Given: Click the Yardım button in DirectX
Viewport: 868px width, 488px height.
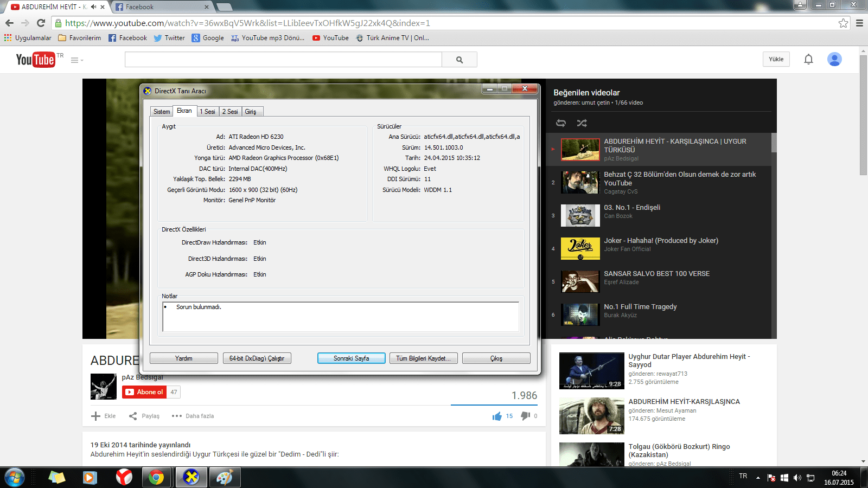Looking at the screenshot, I should (x=184, y=358).
